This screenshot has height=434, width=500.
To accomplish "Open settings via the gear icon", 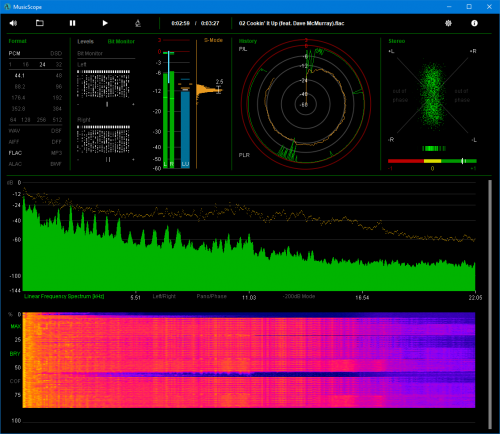I will pos(448,23).
